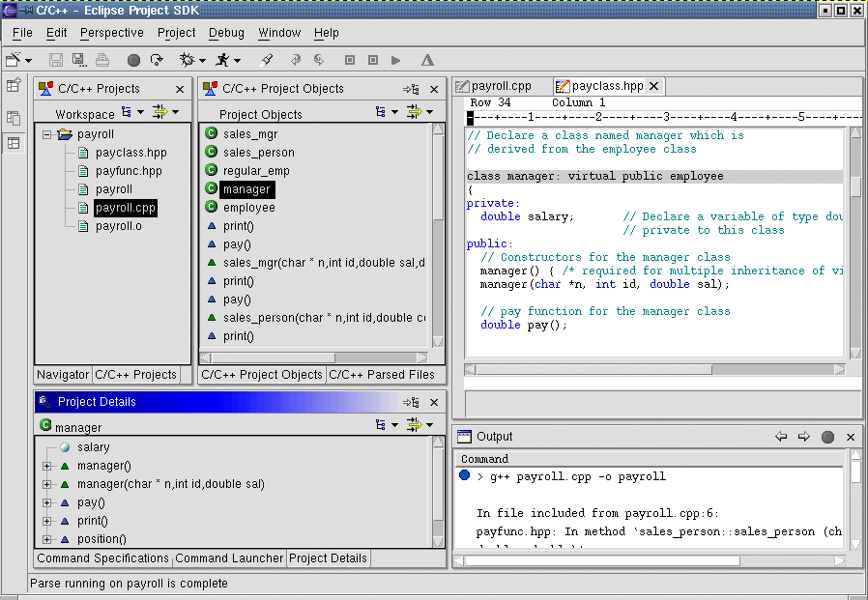The width and height of the screenshot is (868, 600).
Task: Click the Save As toolbar icon
Action: 79,60
